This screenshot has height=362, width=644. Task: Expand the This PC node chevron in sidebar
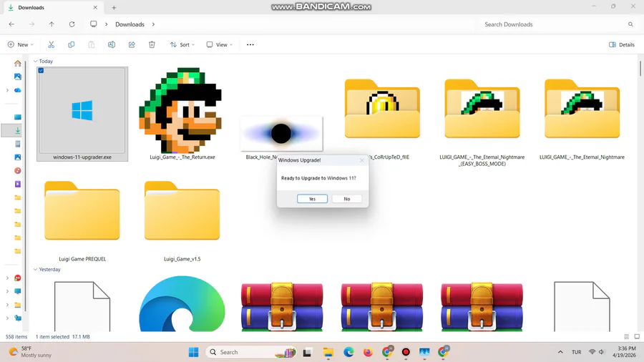pyautogui.click(x=7, y=291)
